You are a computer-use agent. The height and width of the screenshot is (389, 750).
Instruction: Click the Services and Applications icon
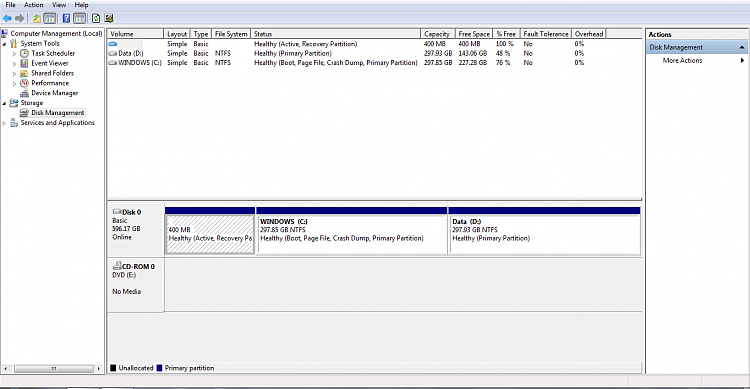[x=14, y=123]
